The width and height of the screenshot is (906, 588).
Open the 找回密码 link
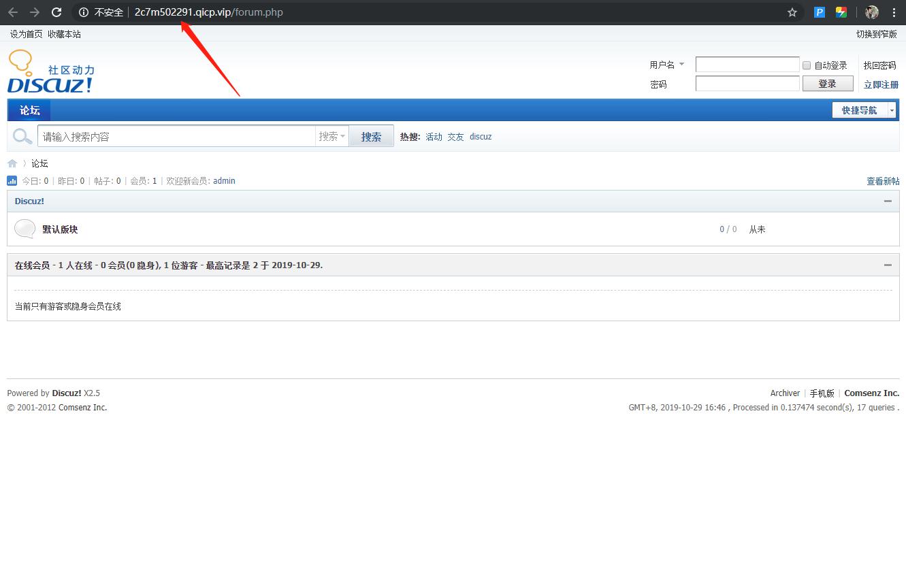(880, 65)
